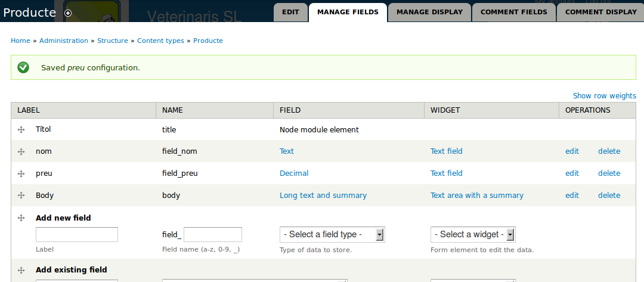Click the drag handle for Body row

(x=21, y=196)
